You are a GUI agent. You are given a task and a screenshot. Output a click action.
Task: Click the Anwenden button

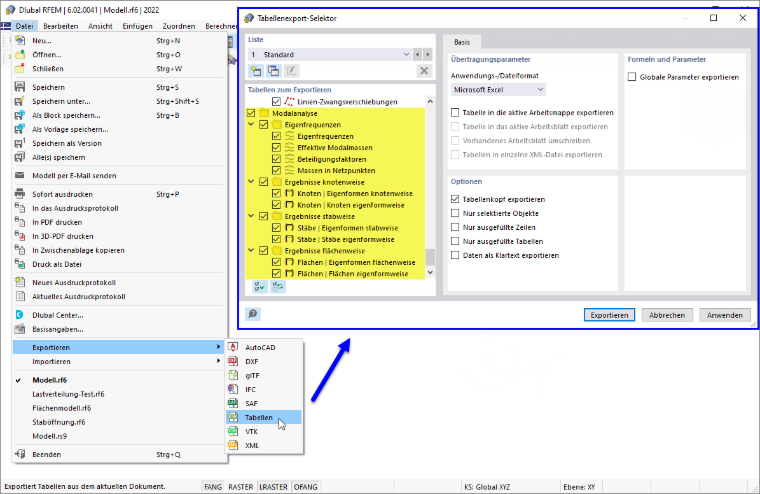[725, 315]
